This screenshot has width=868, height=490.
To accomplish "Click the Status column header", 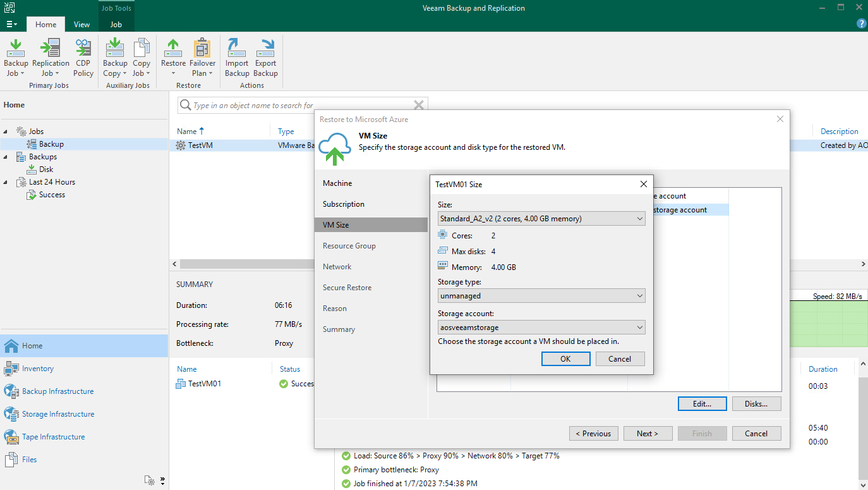I will [x=290, y=369].
